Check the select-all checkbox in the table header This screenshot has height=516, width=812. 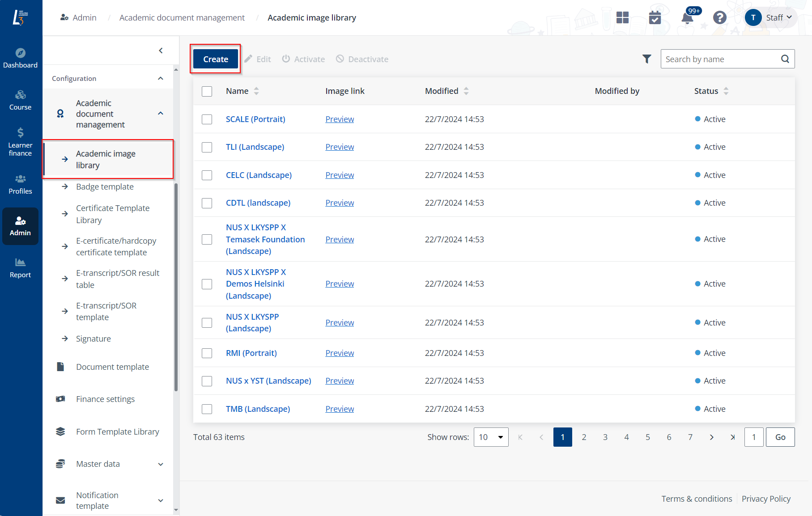207,91
